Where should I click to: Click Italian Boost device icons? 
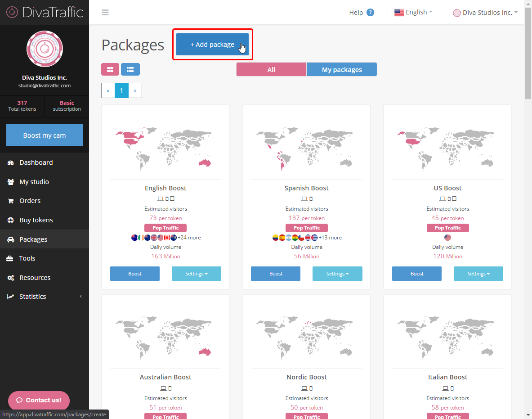pos(447,388)
